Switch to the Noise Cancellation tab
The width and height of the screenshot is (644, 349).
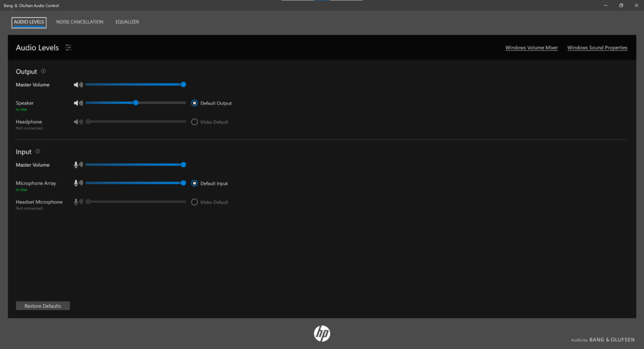pos(80,22)
